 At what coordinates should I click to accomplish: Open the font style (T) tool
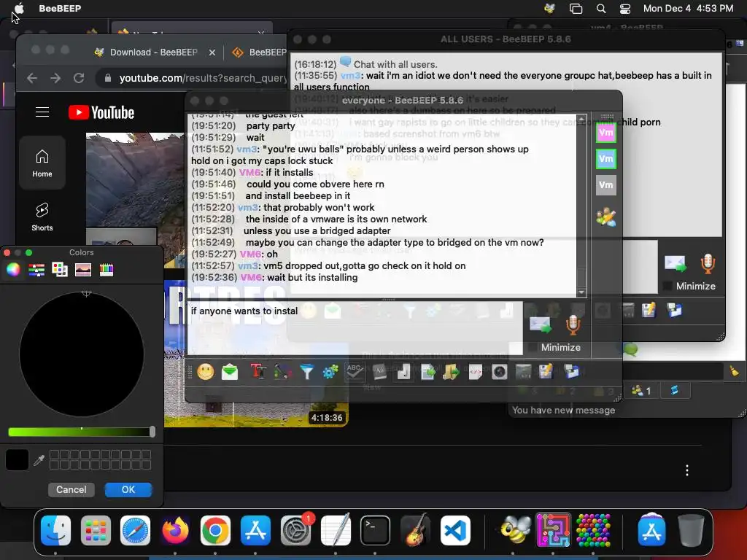[258, 372]
